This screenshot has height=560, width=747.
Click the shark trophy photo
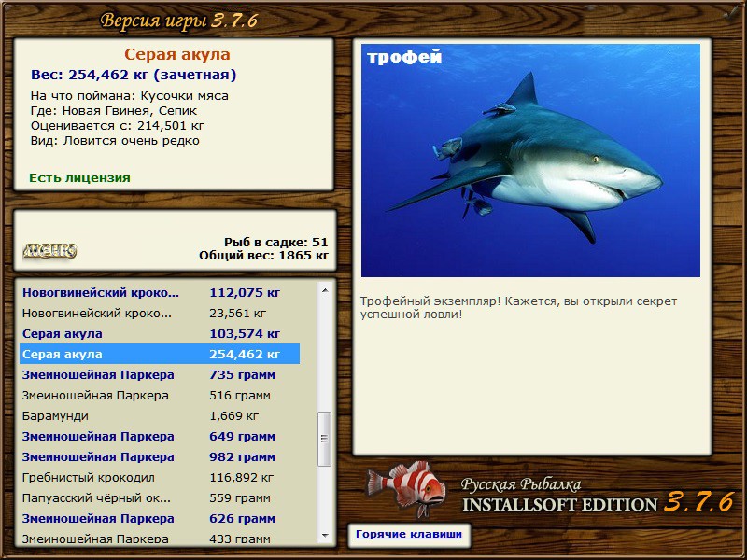pos(530,161)
